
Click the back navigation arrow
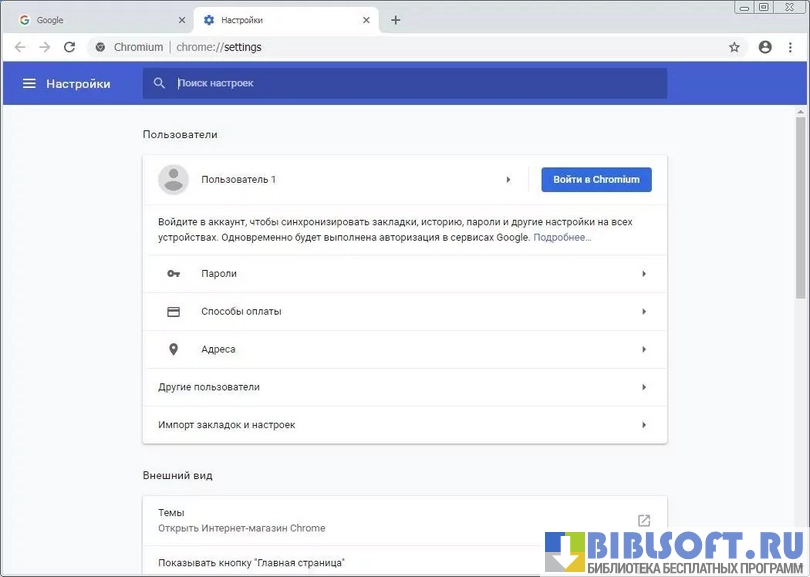[x=20, y=47]
